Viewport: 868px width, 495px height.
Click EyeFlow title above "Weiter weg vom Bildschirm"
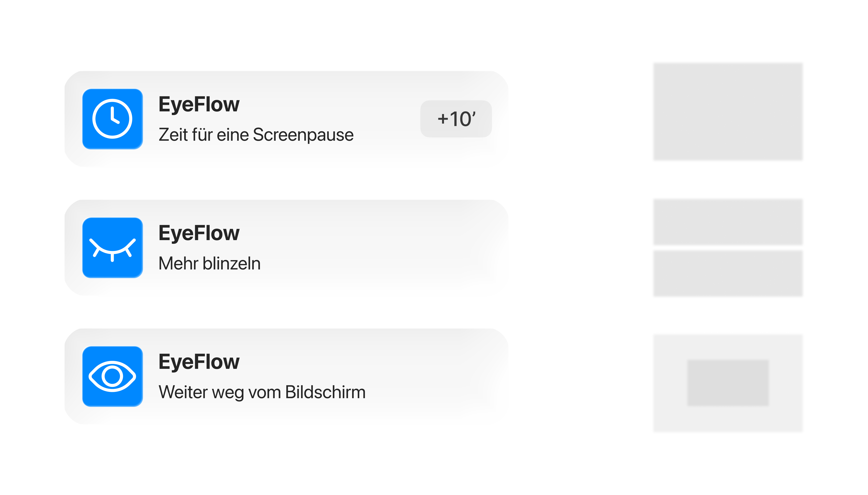tap(199, 362)
